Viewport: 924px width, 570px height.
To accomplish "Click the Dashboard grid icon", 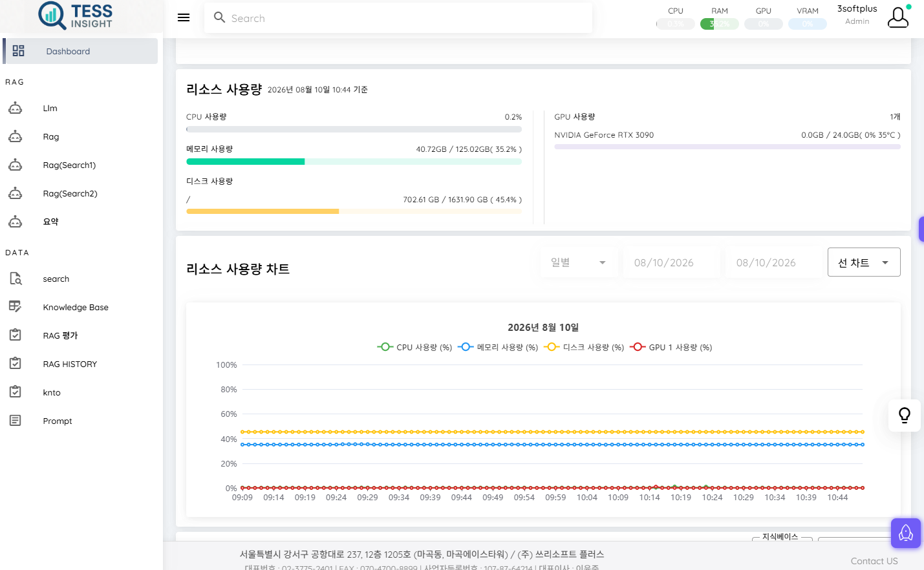I will (x=18, y=51).
